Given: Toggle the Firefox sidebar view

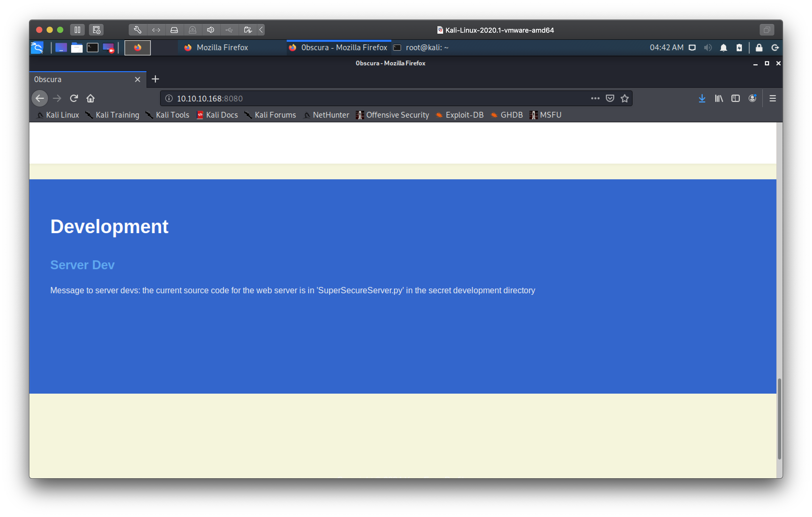Looking at the screenshot, I should (735, 99).
